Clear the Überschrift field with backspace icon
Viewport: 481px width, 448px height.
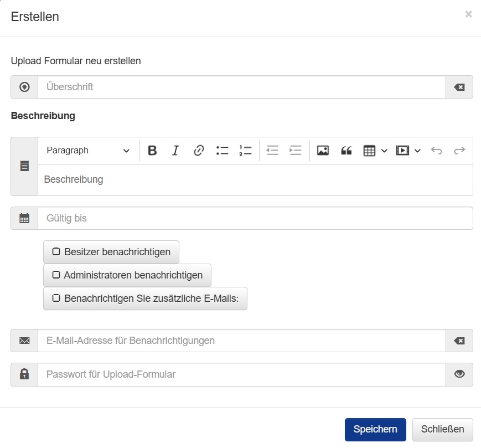click(x=459, y=87)
